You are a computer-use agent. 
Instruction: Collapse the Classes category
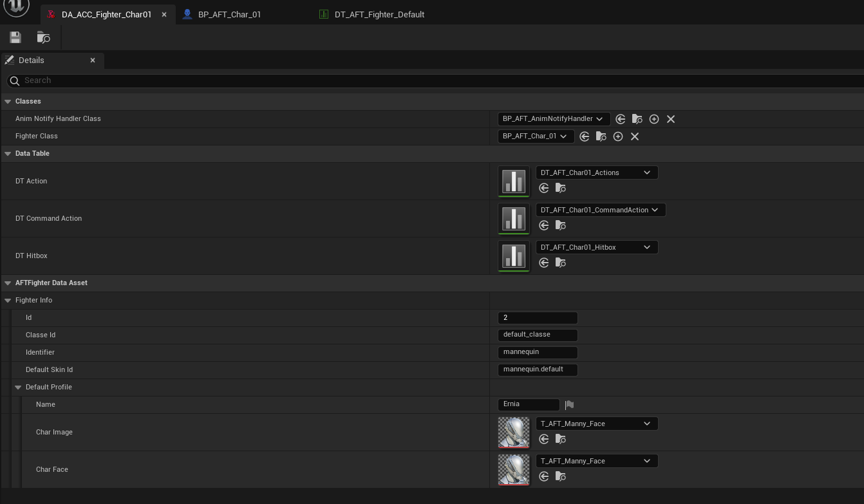click(8, 102)
